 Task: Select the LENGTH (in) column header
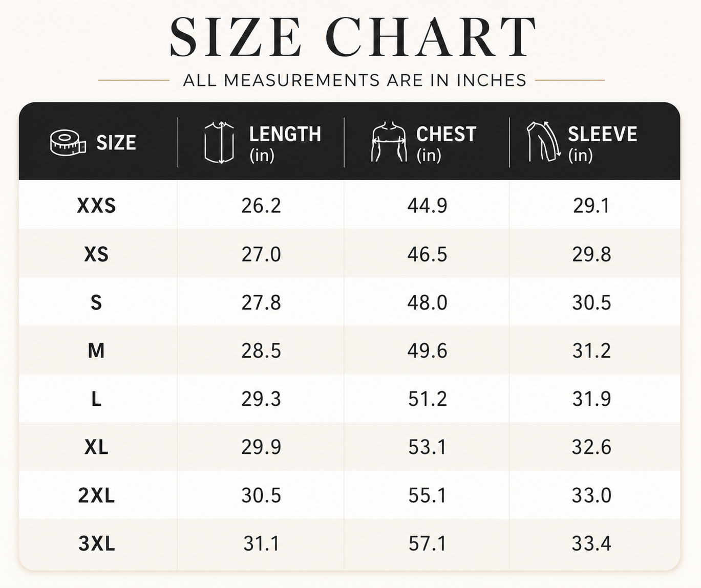coord(285,143)
